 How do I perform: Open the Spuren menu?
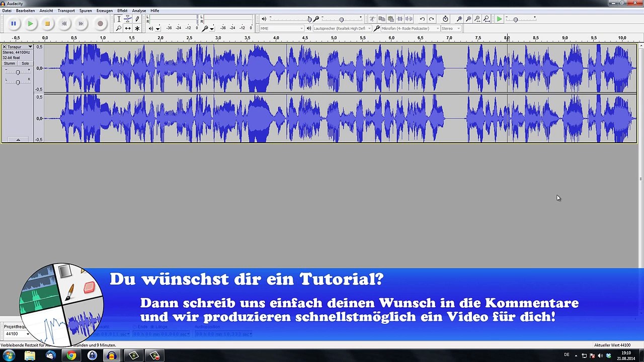point(86,11)
